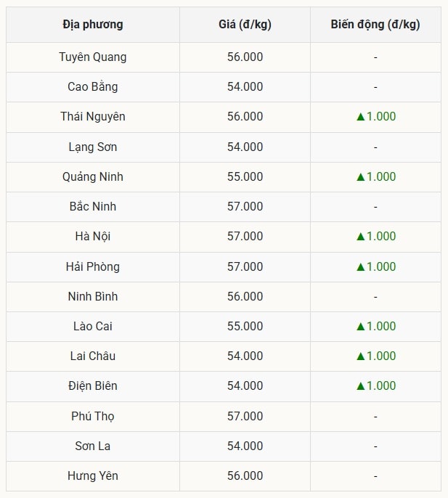Click the Bắc Ninh price 57.000
The width and height of the screenshot is (448, 498).
coord(245,207)
